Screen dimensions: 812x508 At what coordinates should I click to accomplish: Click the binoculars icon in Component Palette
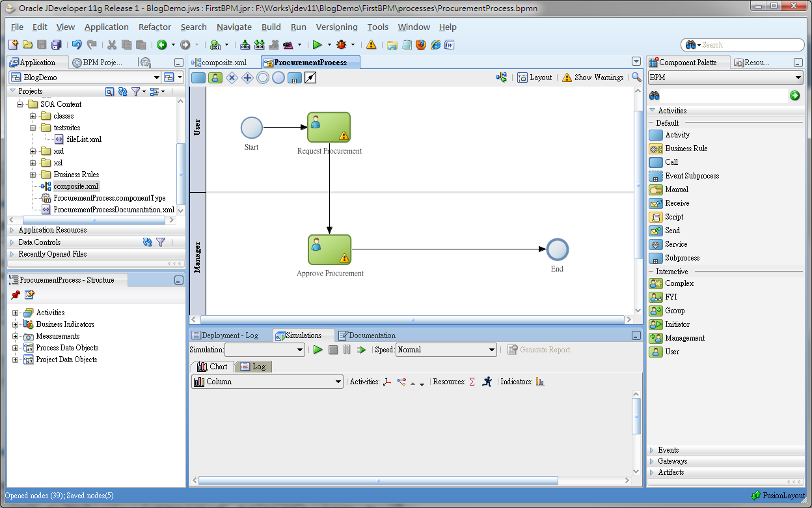coord(655,96)
